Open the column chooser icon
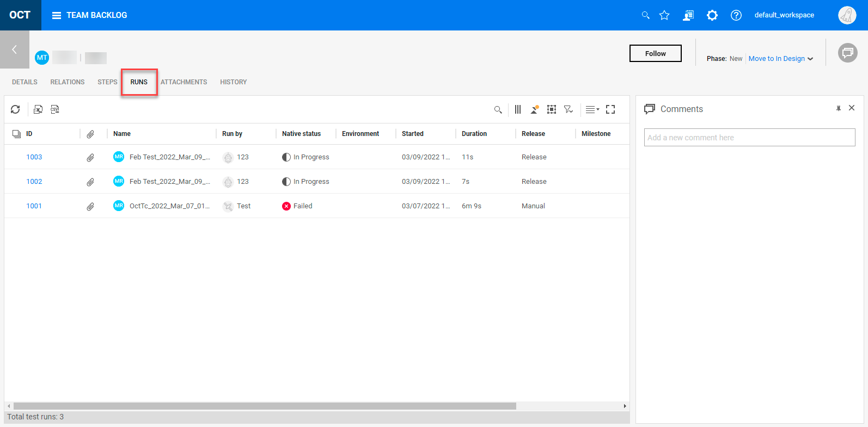 tap(518, 109)
